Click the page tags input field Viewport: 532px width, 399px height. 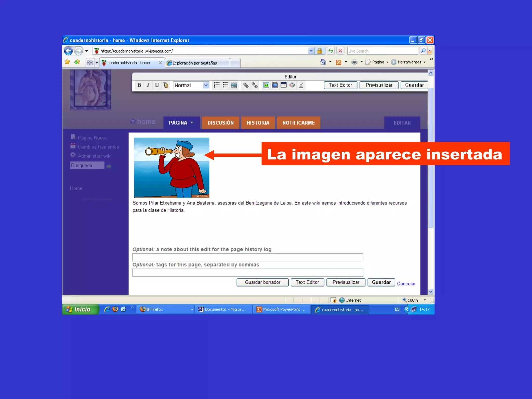(x=248, y=272)
